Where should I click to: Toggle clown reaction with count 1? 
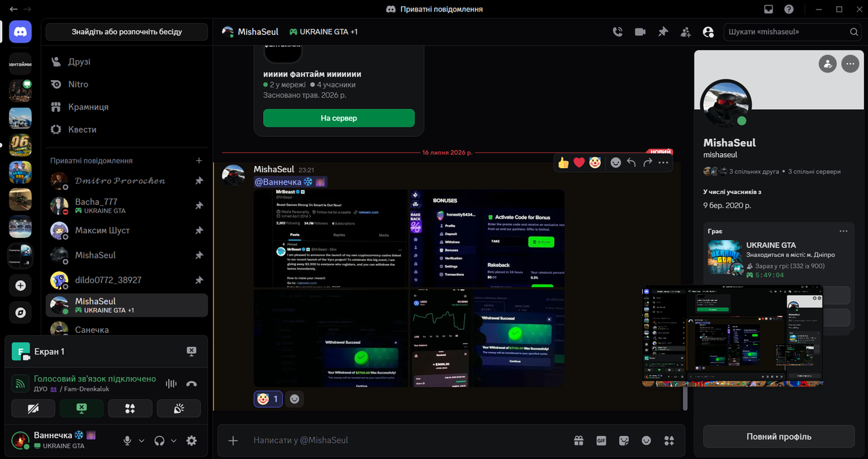[x=268, y=399]
